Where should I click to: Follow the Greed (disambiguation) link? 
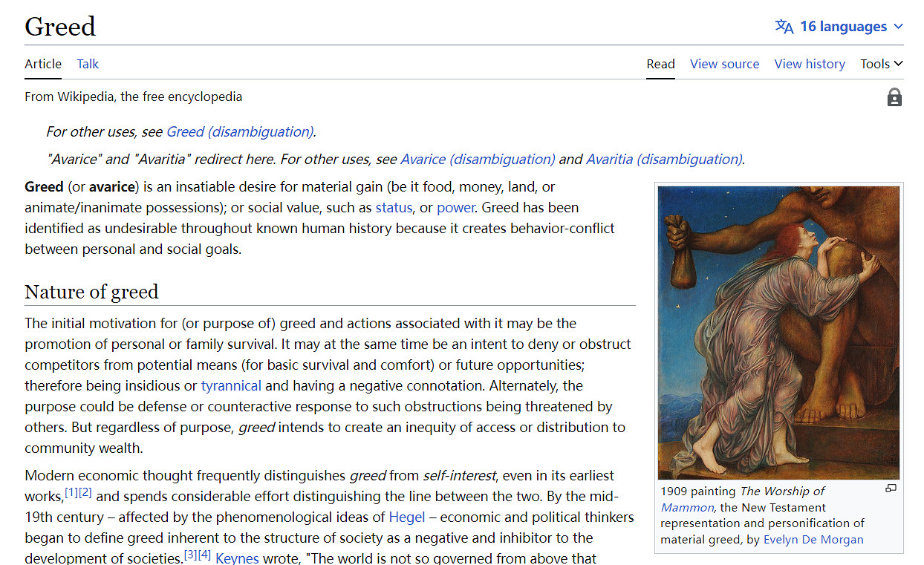pyautogui.click(x=240, y=131)
